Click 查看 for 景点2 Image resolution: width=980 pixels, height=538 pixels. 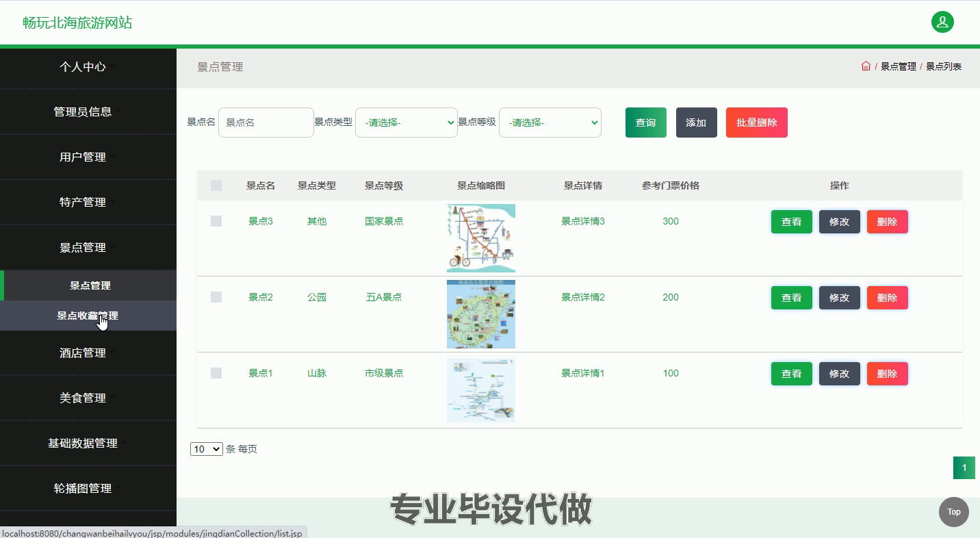coord(792,298)
